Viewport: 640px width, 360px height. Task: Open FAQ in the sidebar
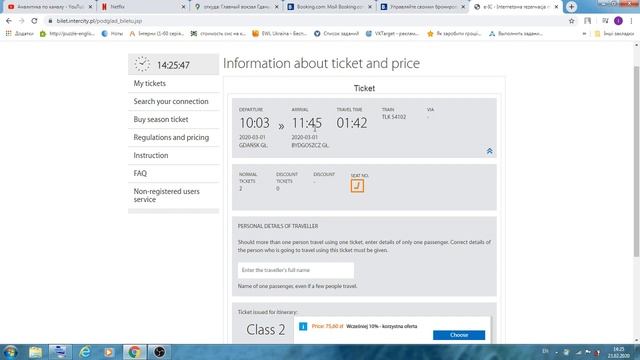coord(140,173)
